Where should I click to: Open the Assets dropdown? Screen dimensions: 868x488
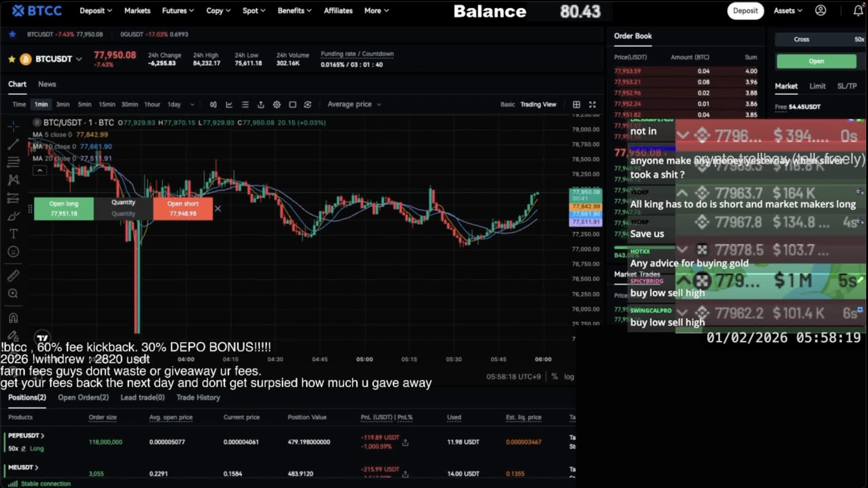click(x=788, y=10)
